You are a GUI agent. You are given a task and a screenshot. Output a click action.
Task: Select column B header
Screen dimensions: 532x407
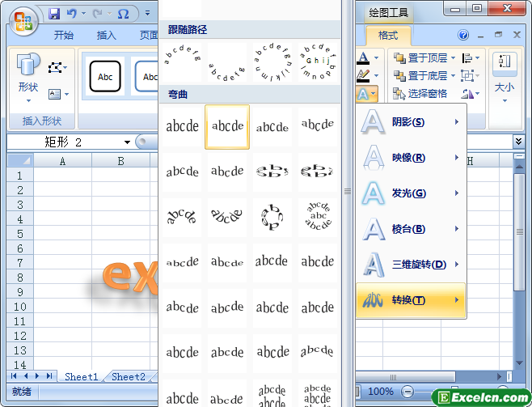pos(120,160)
